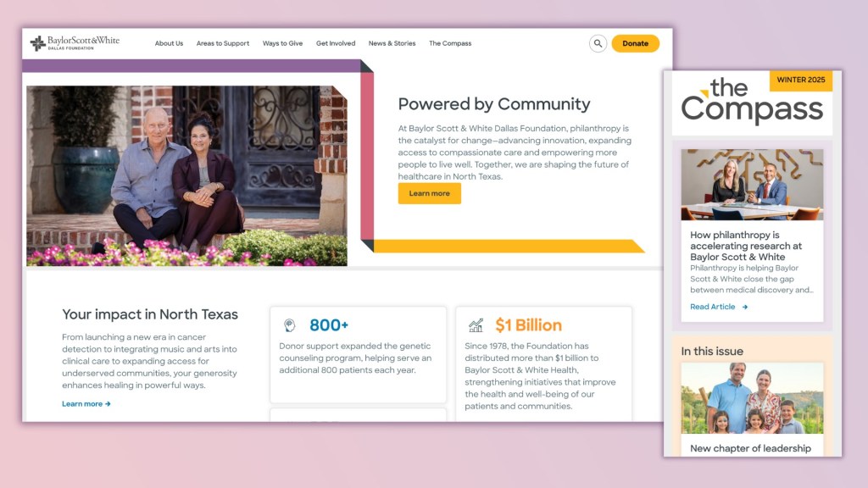Click the yellow Donate button
Screen dimensions: 868x488
(x=635, y=43)
